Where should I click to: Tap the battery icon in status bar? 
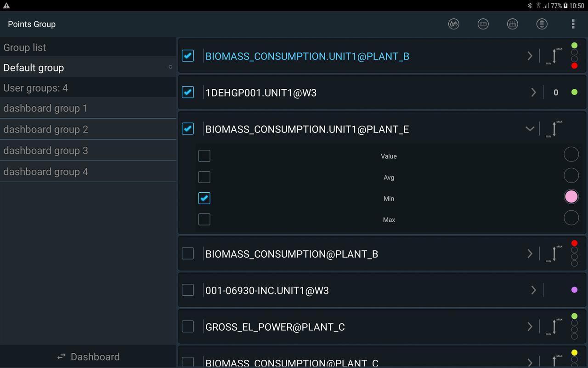pyautogui.click(x=565, y=6)
